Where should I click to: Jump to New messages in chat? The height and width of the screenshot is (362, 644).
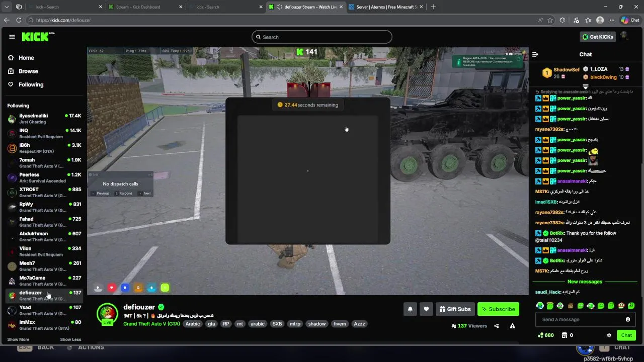point(585,282)
